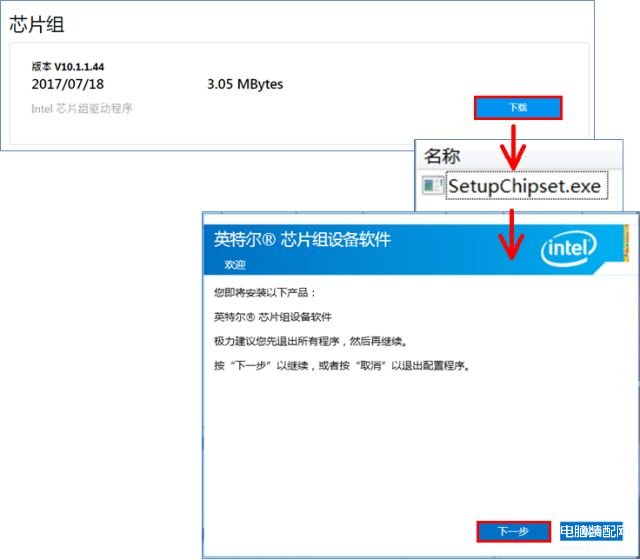Image resolution: width=640 pixels, height=560 pixels.
Task: Select the date 2017/07/18
Action: [x=68, y=84]
